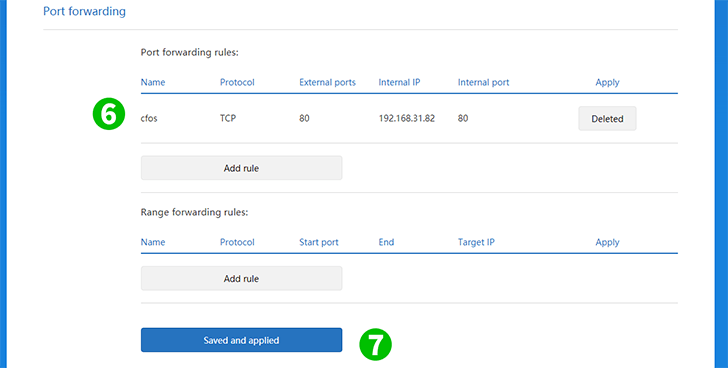Click the External ports column header
The image size is (728, 368).
(327, 82)
